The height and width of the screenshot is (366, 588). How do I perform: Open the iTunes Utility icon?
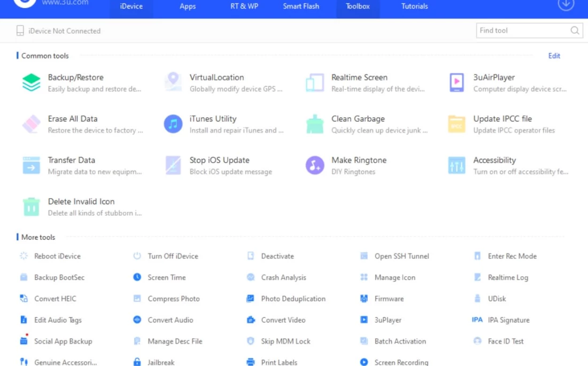coord(173,124)
